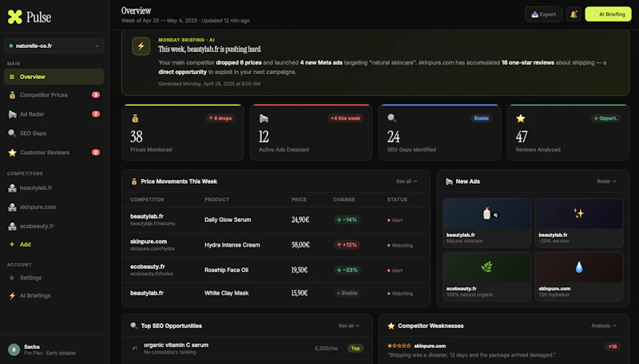Click the magnifier icon beside SEO Gaps
The width and height of the screenshot is (639, 364).
coord(12,133)
